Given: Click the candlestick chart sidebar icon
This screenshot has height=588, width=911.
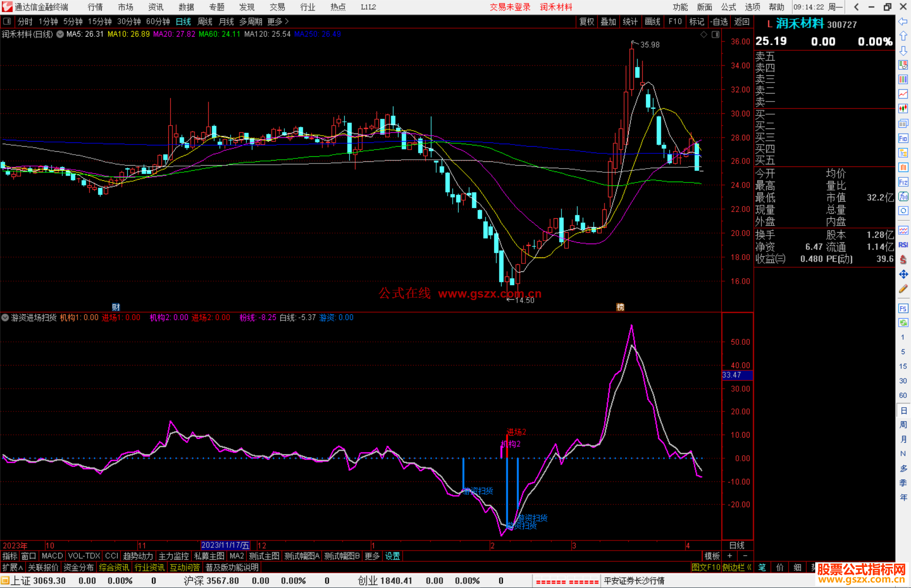Looking at the screenshot, I should (x=903, y=108).
